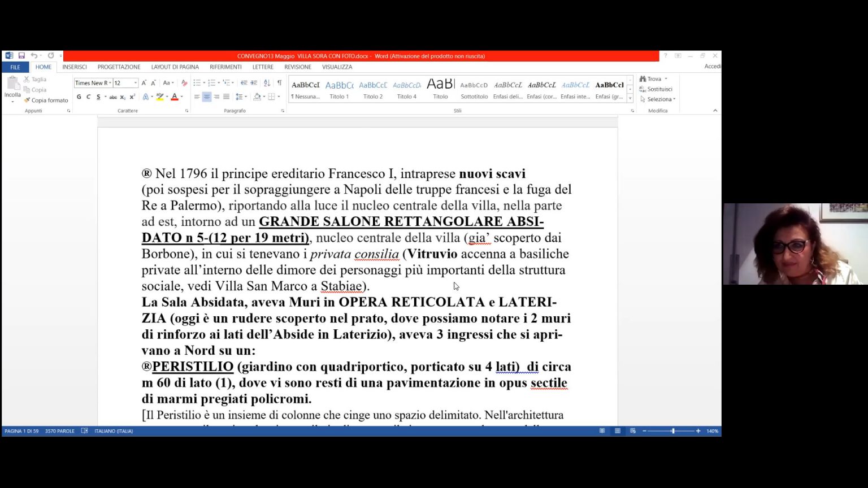Click Taglia cut command

click(35, 80)
